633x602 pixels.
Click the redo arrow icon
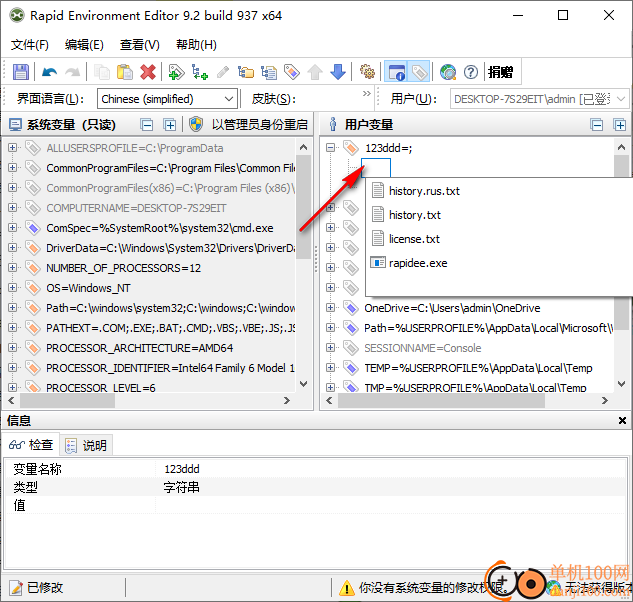click(73, 72)
